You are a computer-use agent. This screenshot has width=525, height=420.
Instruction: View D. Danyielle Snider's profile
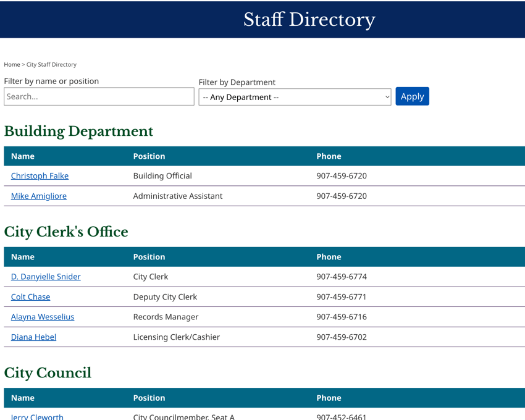[x=45, y=276]
